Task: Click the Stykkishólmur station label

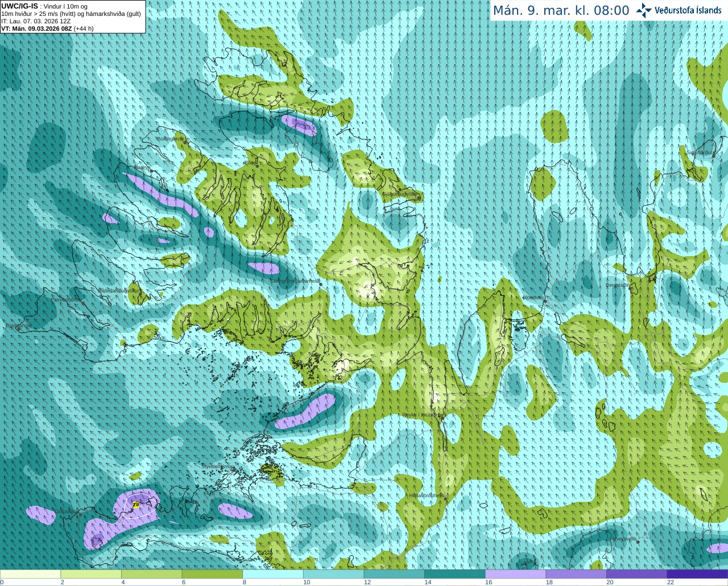Action: 217,467
